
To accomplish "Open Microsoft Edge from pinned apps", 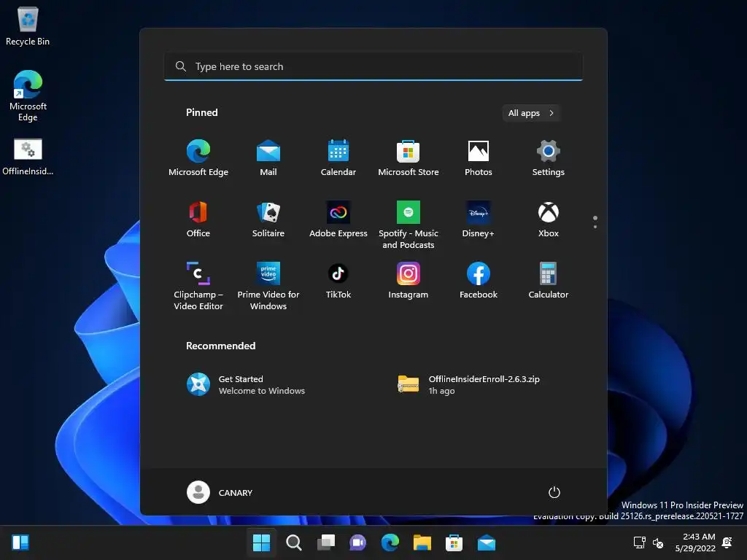I will tap(198, 158).
